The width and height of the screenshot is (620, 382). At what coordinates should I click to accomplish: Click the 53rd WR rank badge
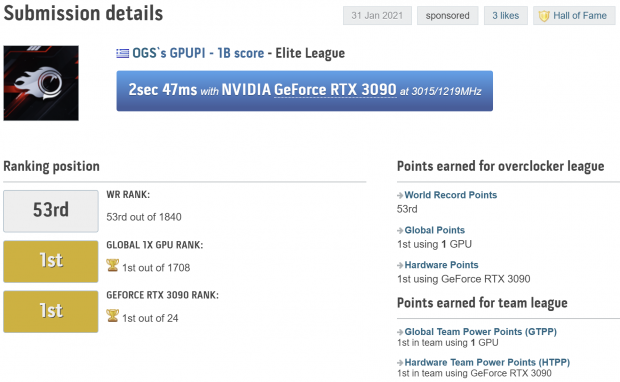pyautogui.click(x=51, y=211)
